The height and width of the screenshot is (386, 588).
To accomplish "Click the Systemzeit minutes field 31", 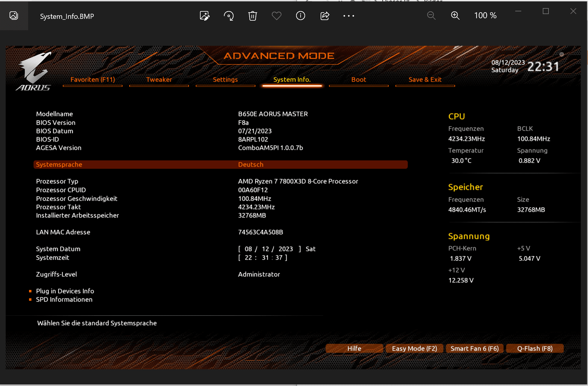I will coord(265,258).
